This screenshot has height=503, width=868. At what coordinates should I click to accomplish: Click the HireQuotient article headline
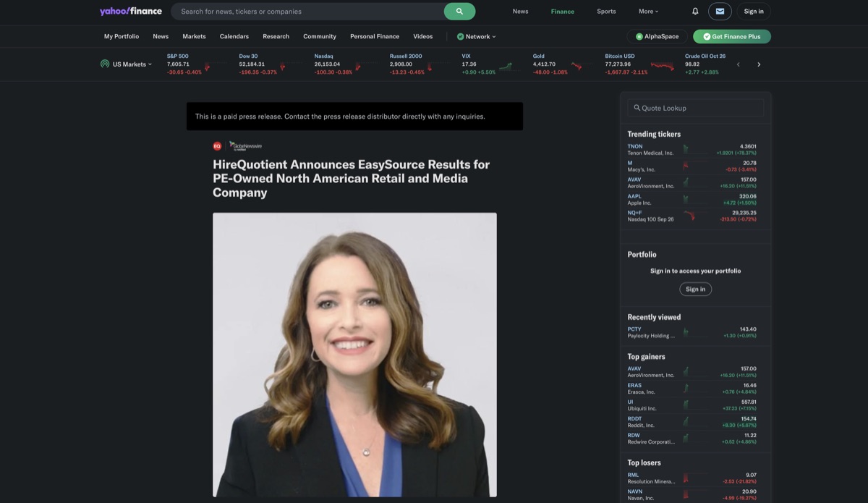coord(352,178)
